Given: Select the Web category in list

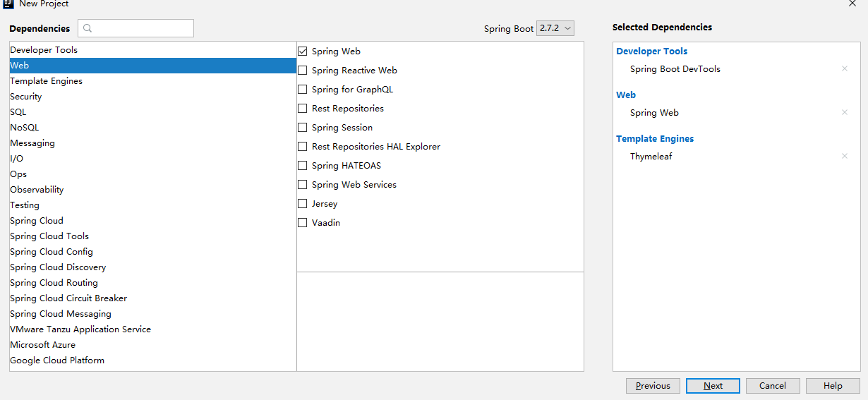Looking at the screenshot, I should pos(152,66).
